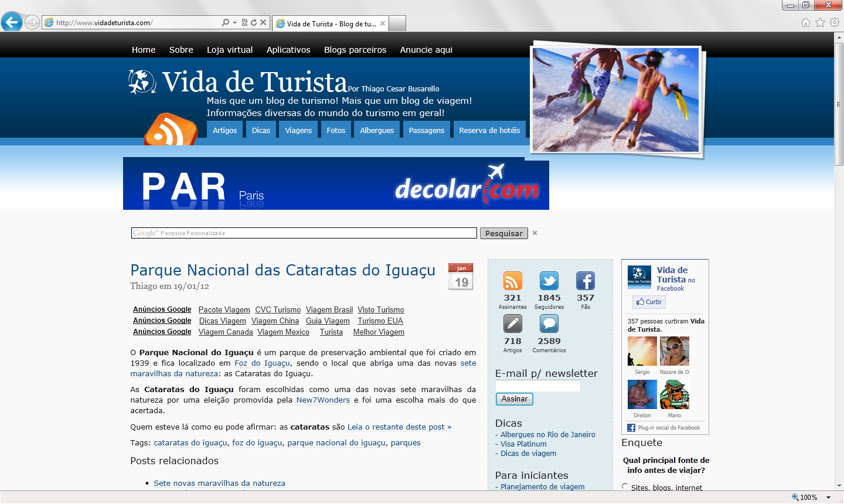Close the Vida de Turista browser tab
844x504 pixels.
(x=383, y=23)
